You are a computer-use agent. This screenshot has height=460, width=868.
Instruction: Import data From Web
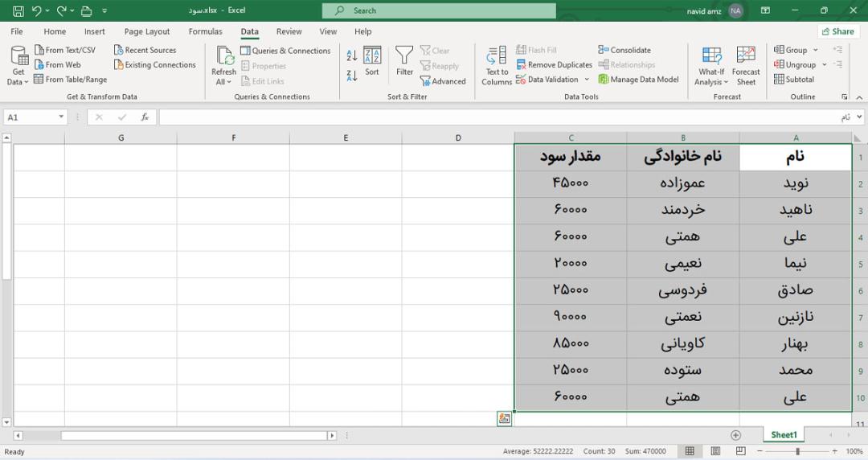pyautogui.click(x=58, y=65)
